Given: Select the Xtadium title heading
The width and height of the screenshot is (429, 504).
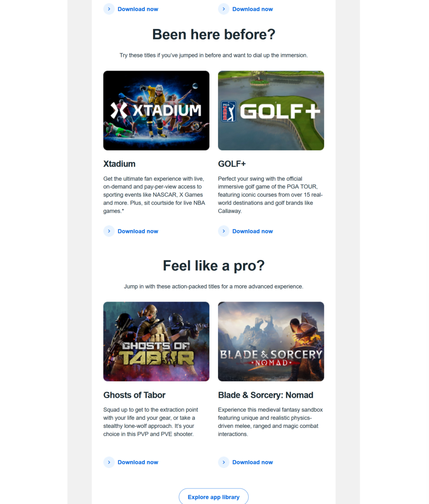Looking at the screenshot, I should point(119,164).
